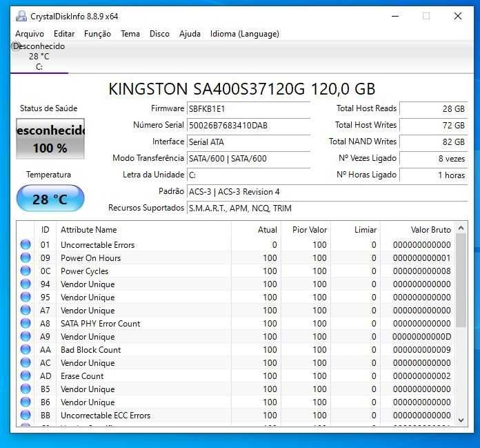Click the Atual column header
The height and width of the screenshot is (448, 480).
(256, 229)
